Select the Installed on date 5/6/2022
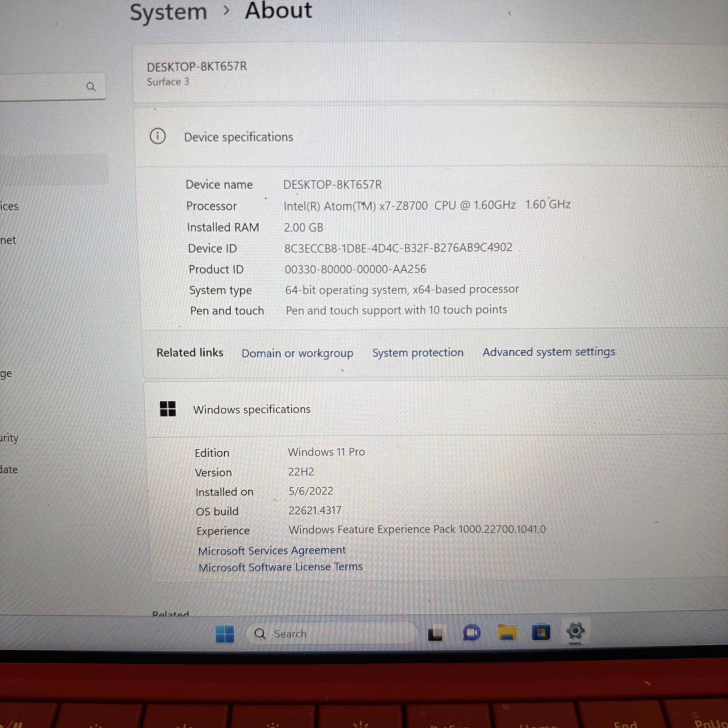 (311, 491)
